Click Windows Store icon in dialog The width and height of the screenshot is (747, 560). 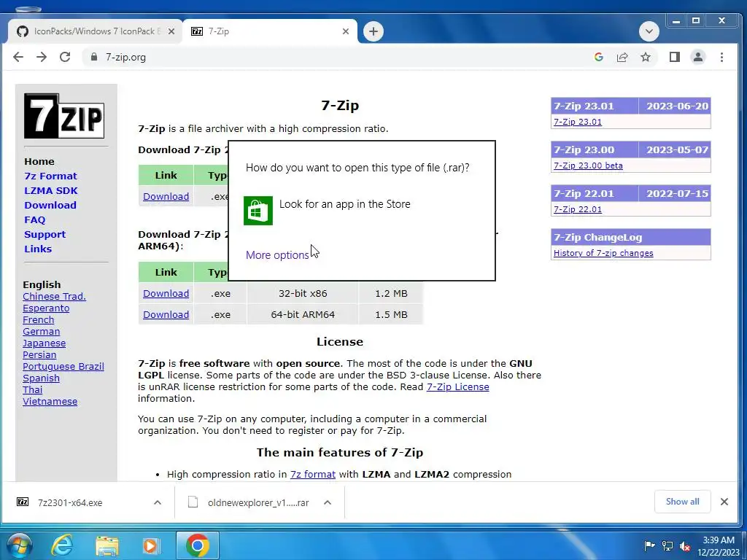(258, 211)
